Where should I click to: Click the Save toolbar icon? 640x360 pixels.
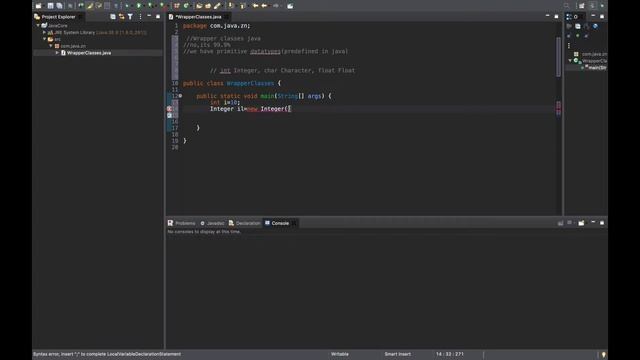(x=51, y=6)
